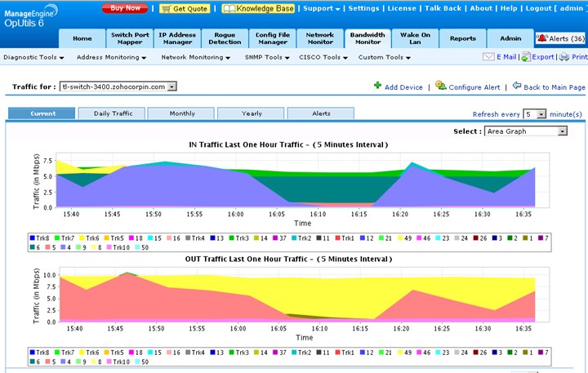The image size is (588, 373).
Task: Switch to the Daily Traffic tab
Action: pyautogui.click(x=112, y=113)
